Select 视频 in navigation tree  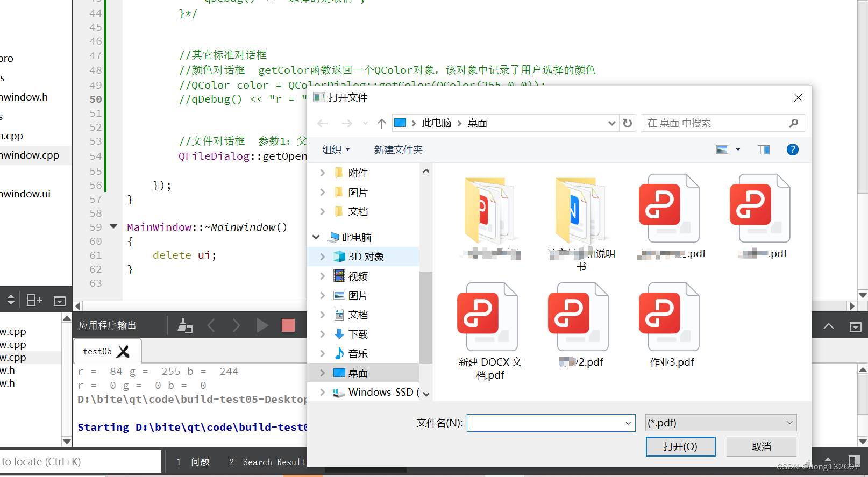(x=358, y=276)
